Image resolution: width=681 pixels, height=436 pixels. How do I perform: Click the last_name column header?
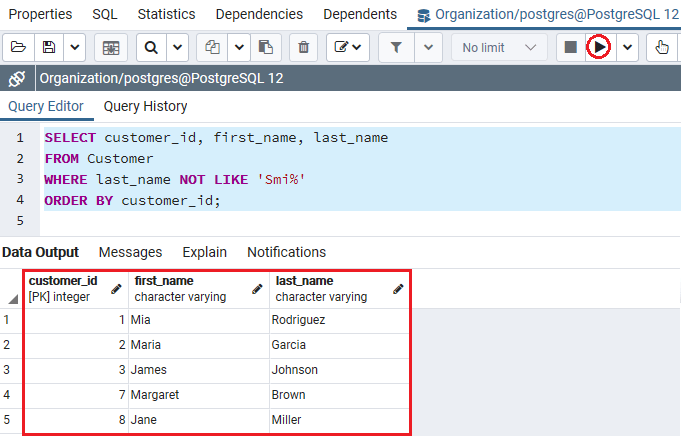pos(340,289)
